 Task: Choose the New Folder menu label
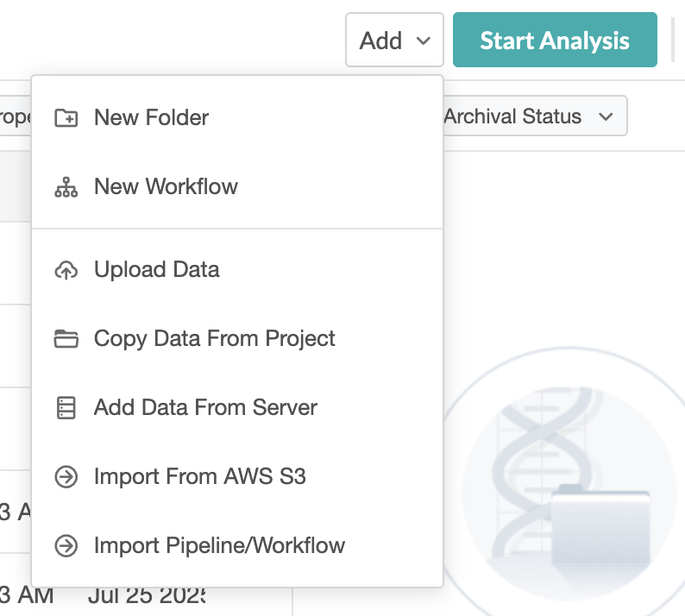click(152, 118)
